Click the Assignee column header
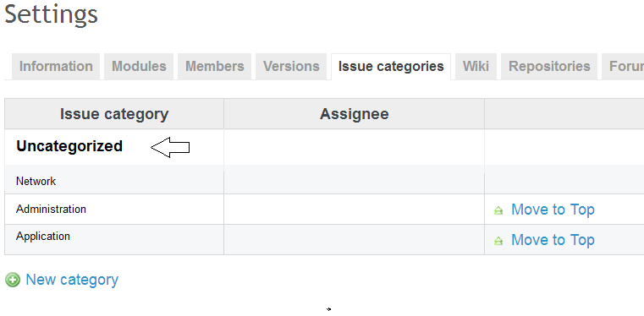Screen dimensions: 644x316 (x=354, y=114)
